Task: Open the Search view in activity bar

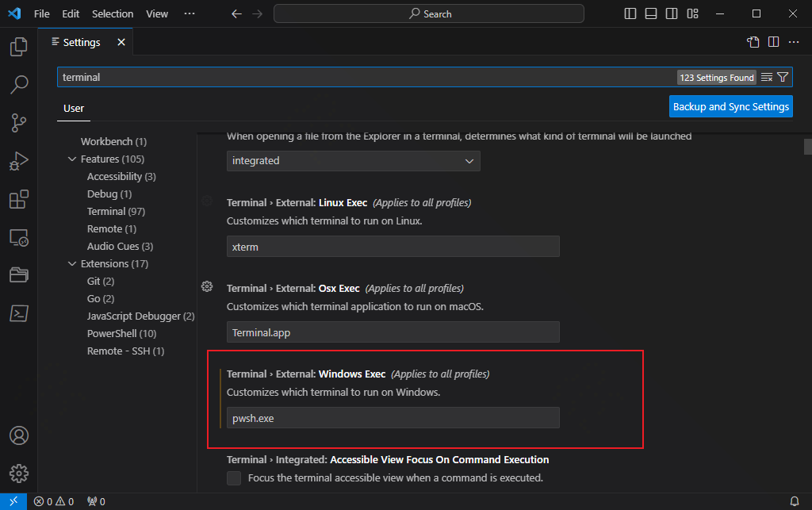Action: point(19,84)
